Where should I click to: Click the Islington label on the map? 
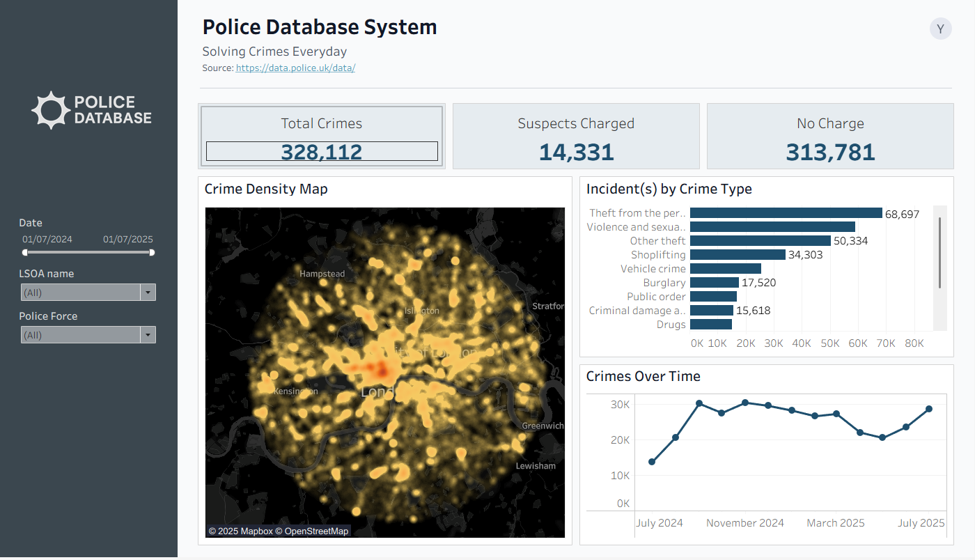pyautogui.click(x=422, y=311)
